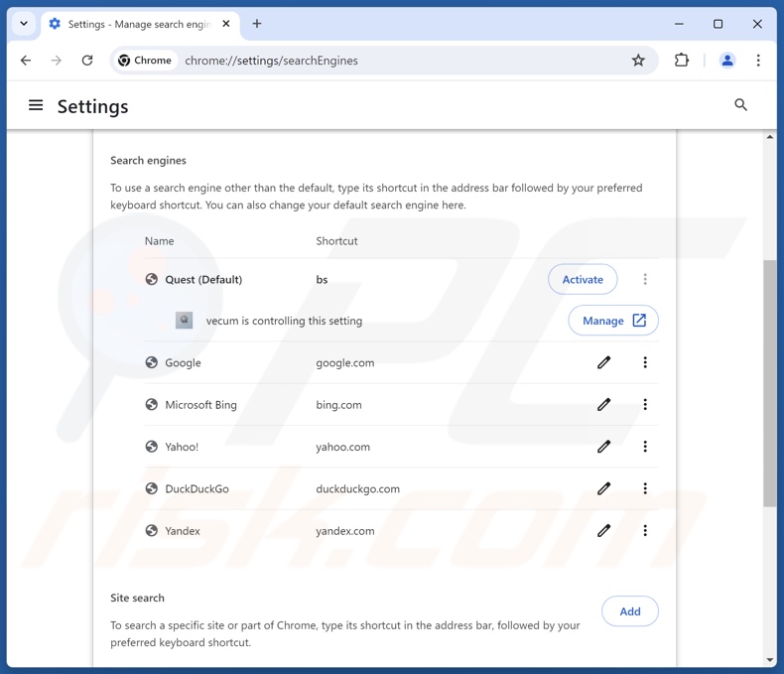This screenshot has width=784, height=674.
Task: Open the Settings hamburger menu
Action: pyautogui.click(x=36, y=105)
